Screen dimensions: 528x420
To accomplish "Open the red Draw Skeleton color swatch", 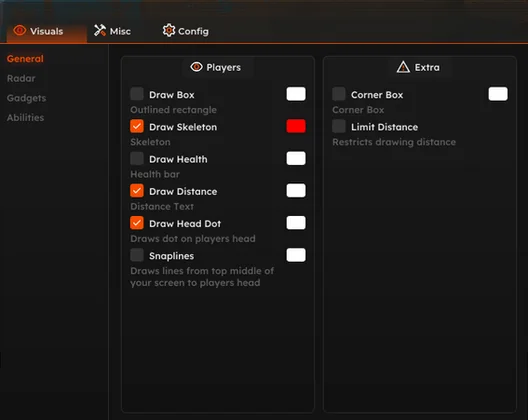I will (296, 126).
